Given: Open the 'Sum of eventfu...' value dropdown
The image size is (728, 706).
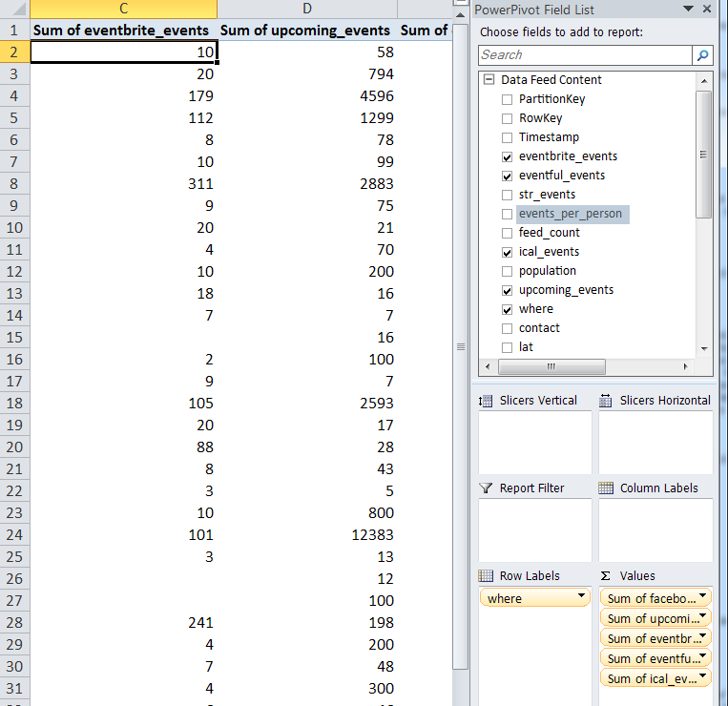Looking at the screenshot, I should click(x=703, y=655).
